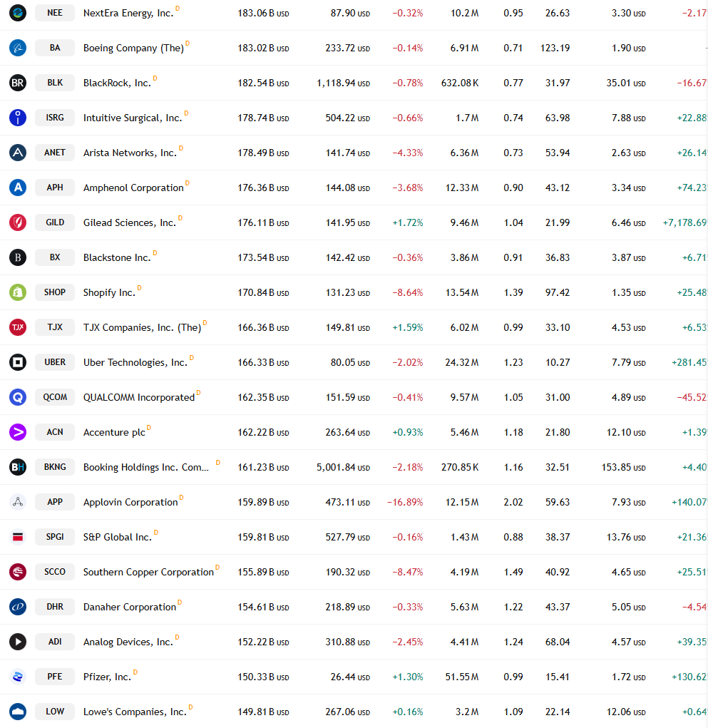
Task: Open Gilead Sciences, Inc. link
Action: coord(130,223)
